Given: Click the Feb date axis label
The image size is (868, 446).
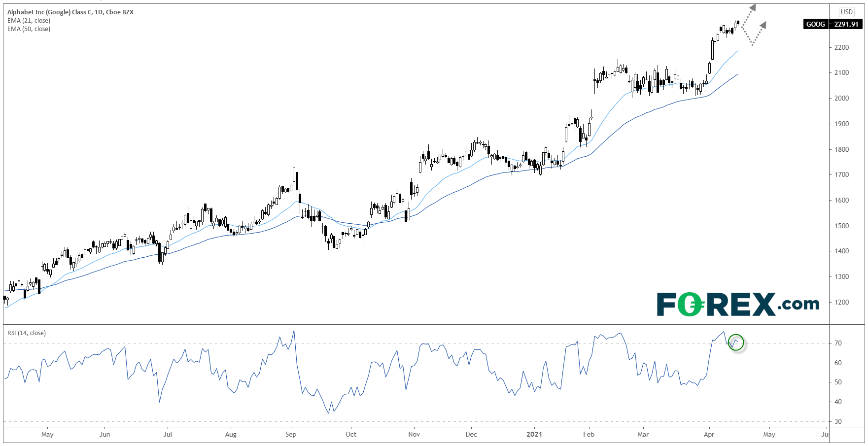Looking at the screenshot, I should click(589, 434).
